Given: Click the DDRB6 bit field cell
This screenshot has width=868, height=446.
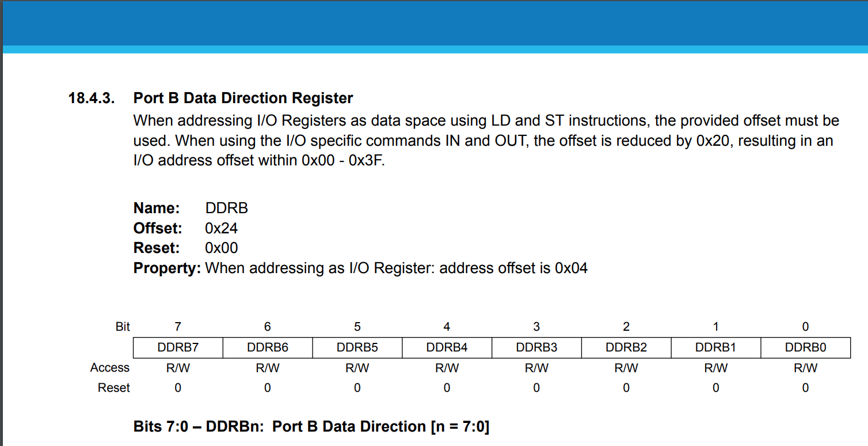Looking at the screenshot, I should [268, 347].
